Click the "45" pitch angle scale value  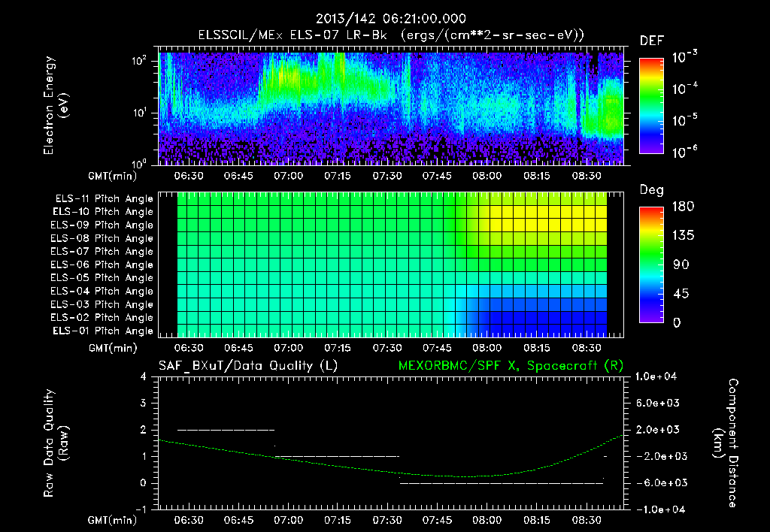click(x=681, y=294)
